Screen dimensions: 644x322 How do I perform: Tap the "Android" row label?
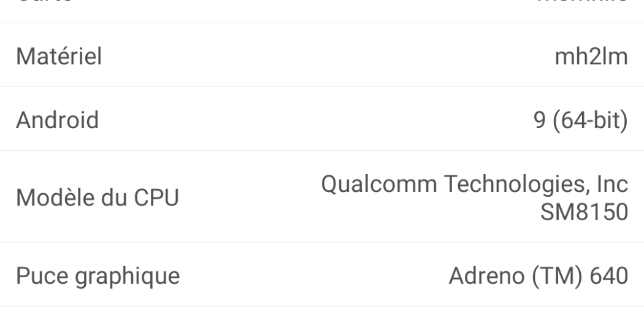[58, 120]
